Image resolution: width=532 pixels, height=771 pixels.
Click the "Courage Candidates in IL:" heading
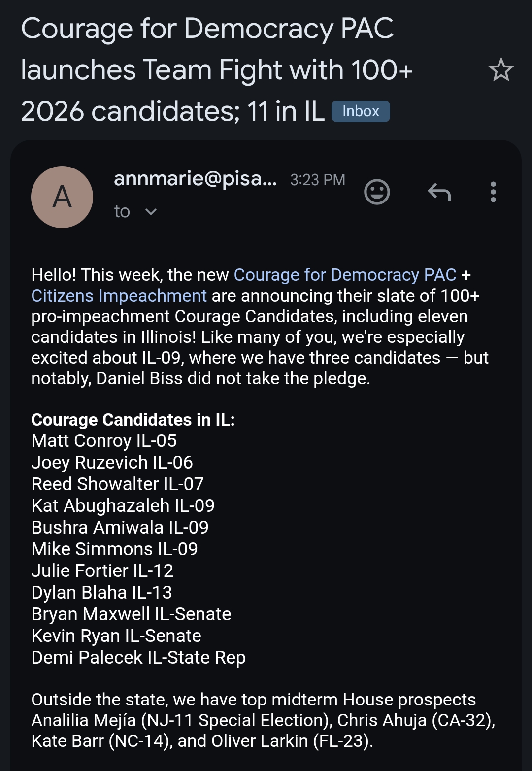[133, 420]
